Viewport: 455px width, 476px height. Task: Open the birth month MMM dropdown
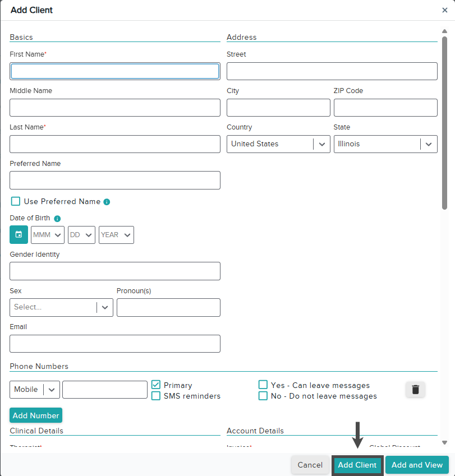point(48,235)
